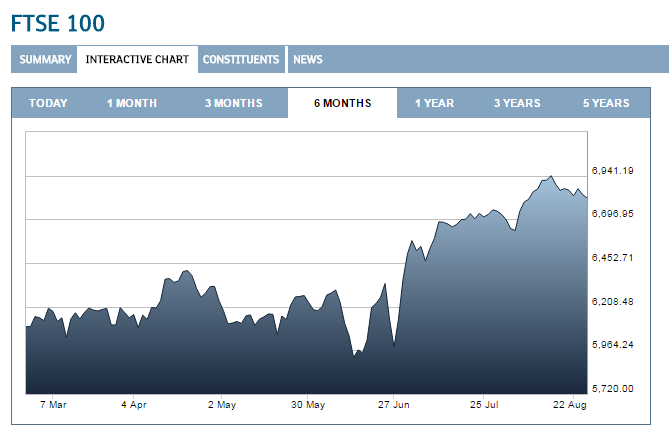
Task: Switch chart to 1 Year
Action: [x=434, y=103]
